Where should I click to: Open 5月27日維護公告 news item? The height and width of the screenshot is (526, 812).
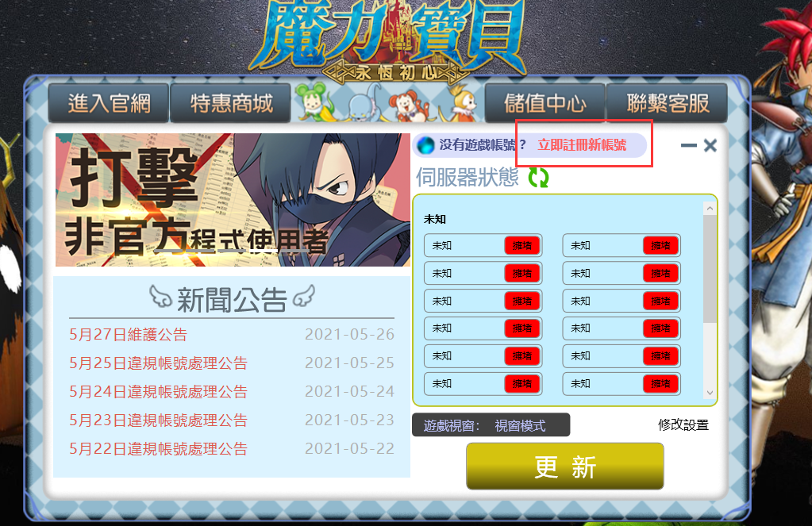pyautogui.click(x=128, y=335)
